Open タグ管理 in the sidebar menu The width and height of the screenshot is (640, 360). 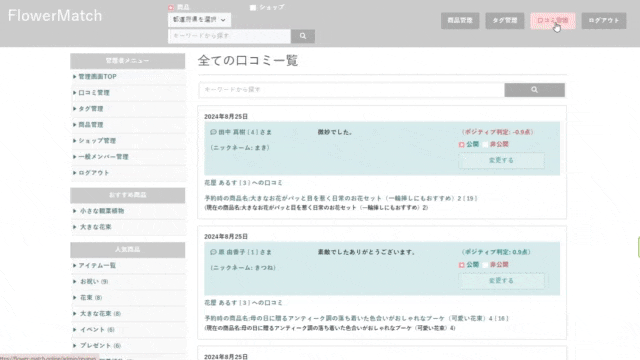click(91, 109)
